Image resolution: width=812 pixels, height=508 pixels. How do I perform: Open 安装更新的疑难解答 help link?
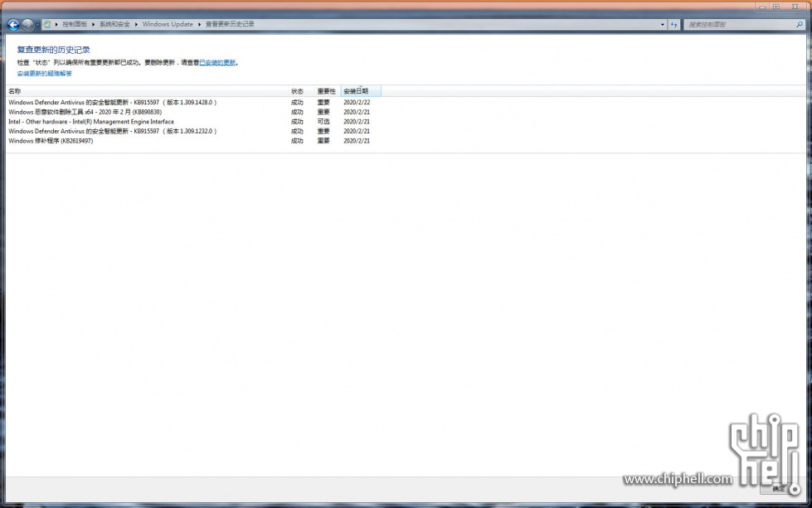pos(45,74)
